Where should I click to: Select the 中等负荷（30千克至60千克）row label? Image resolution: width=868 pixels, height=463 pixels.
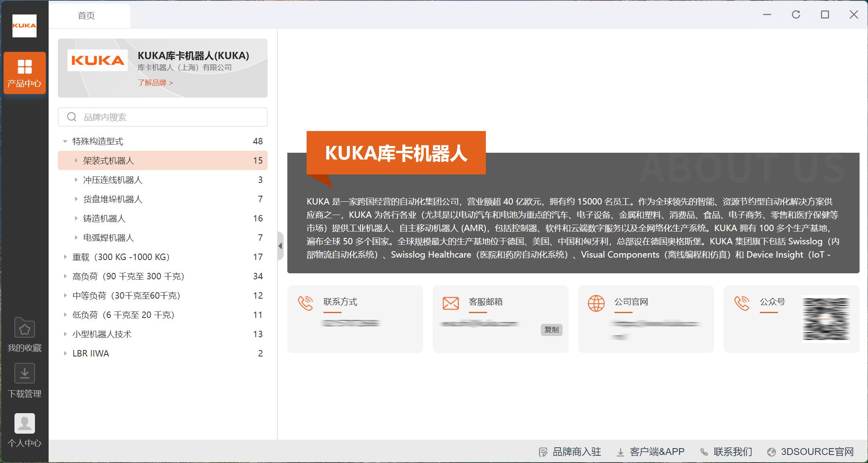(127, 295)
